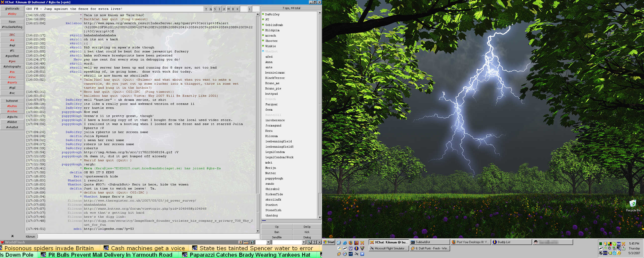Switch to the #sports channel tab
Image resolution: width=644 pixels, height=258 pixels.
point(12,82)
